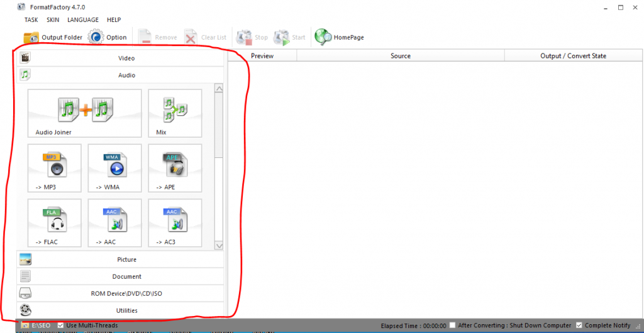Toggle the Complete Notify checkbox
Image resolution: width=644 pixels, height=333 pixels.
pyautogui.click(x=579, y=325)
